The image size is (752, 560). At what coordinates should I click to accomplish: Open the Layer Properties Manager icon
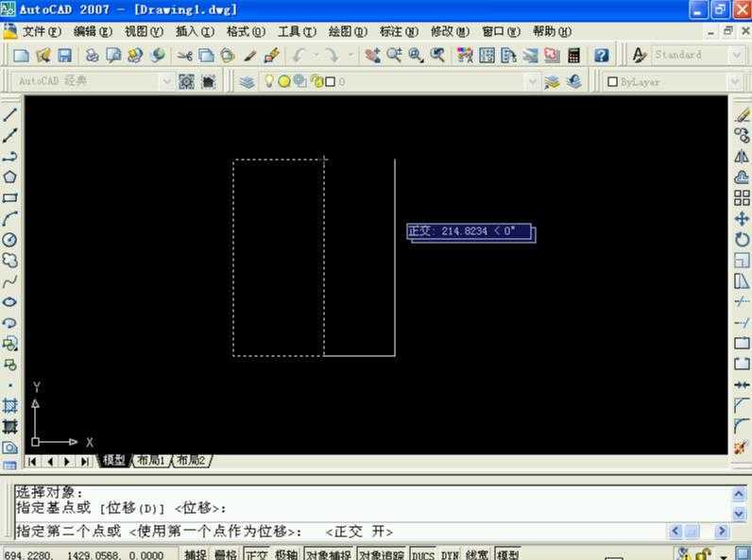247,82
